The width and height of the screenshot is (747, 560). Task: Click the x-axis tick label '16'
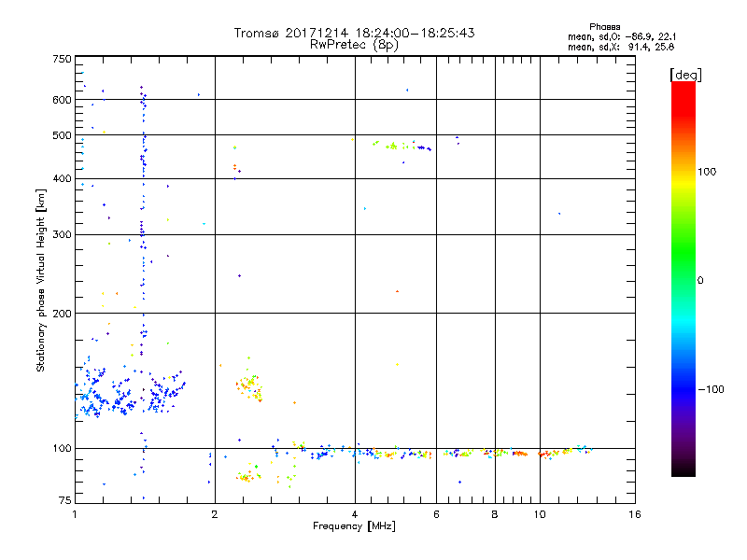coord(635,514)
